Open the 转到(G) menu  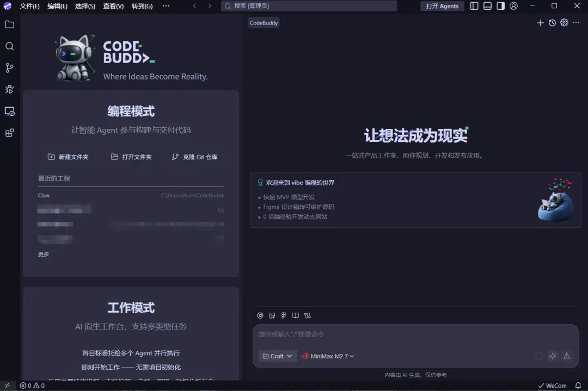click(142, 6)
